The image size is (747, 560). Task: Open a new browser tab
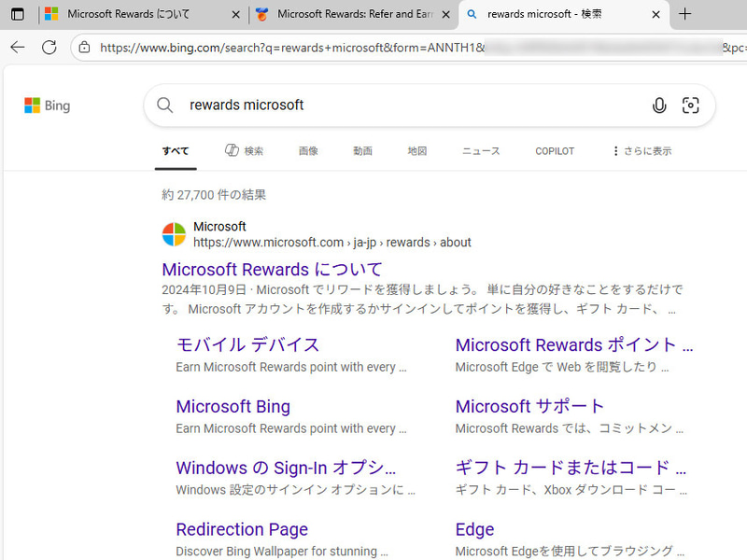(x=685, y=15)
